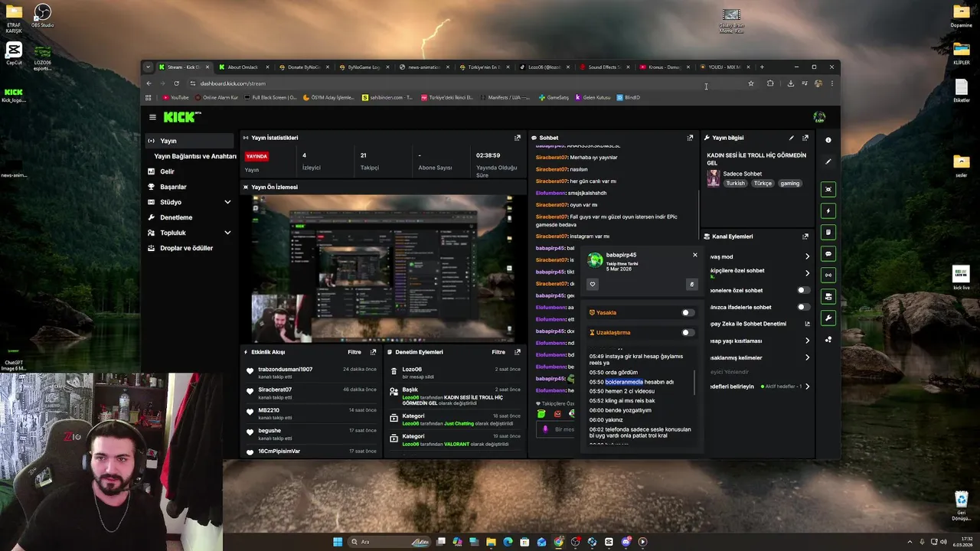Select Yayın in the left sidebar
Screen dimensions: 980x551
pos(190,141)
